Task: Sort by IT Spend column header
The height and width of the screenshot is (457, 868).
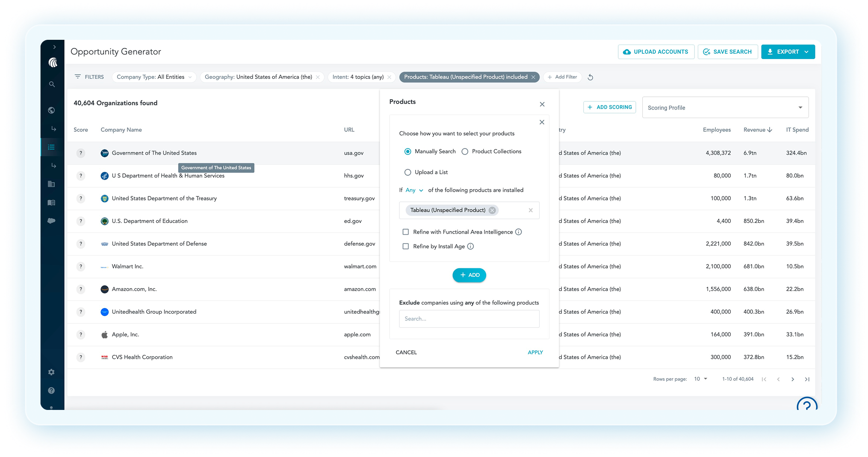Action: click(x=797, y=130)
